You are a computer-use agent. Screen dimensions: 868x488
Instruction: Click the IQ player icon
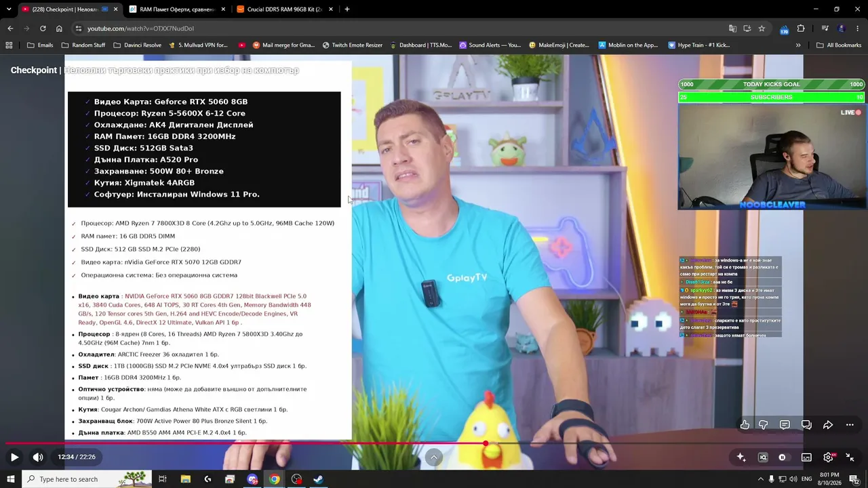click(763, 457)
